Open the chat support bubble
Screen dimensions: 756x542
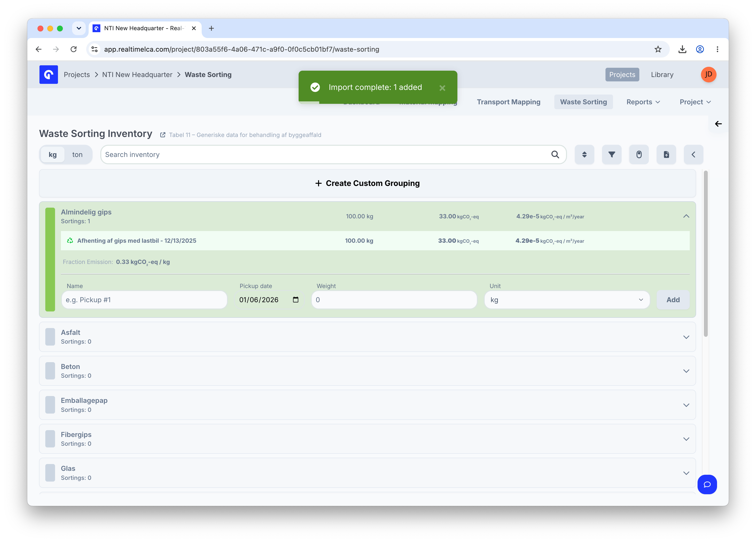707,484
